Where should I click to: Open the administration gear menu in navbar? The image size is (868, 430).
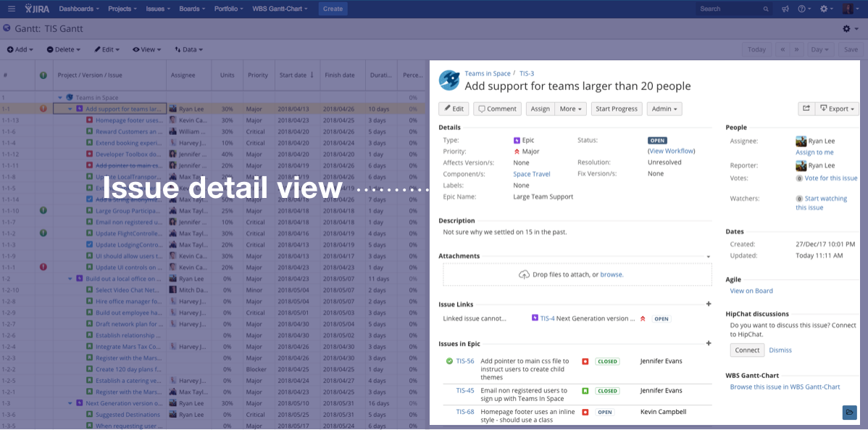click(827, 9)
